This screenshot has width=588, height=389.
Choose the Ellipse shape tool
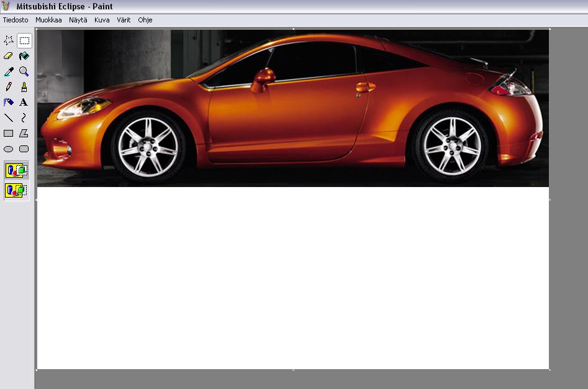coord(9,149)
